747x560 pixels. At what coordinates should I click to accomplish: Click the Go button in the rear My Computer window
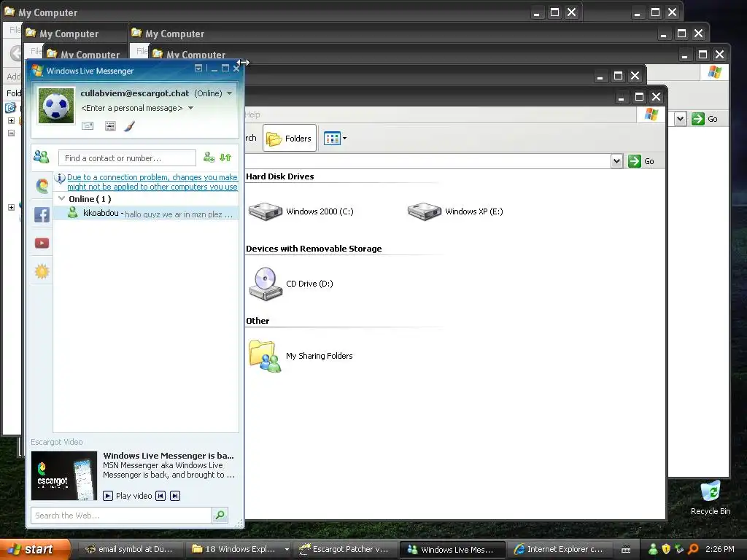click(x=705, y=119)
